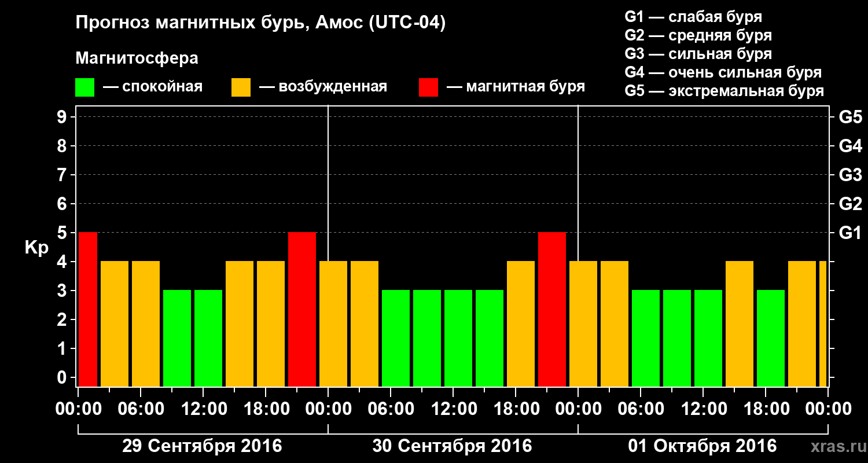This screenshot has height=463, width=868.
Task: Click the 'G4 — очень сильная буря' legend line
Action: tap(723, 72)
